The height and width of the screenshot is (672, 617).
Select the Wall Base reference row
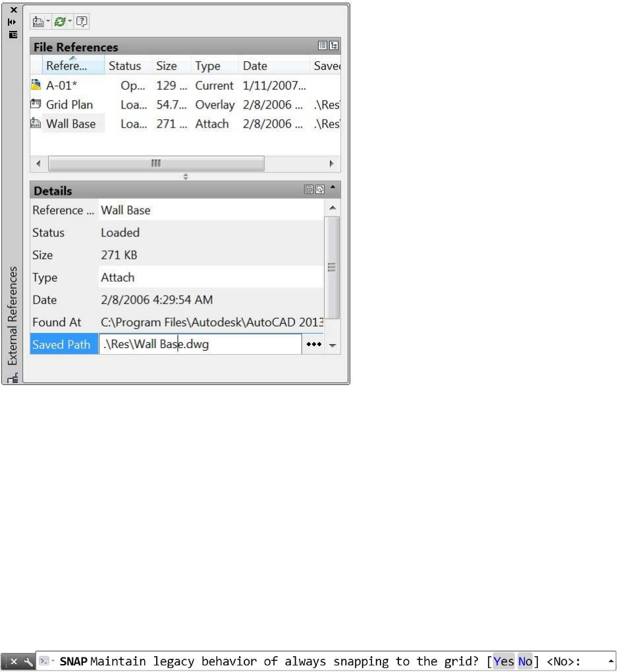(185, 124)
